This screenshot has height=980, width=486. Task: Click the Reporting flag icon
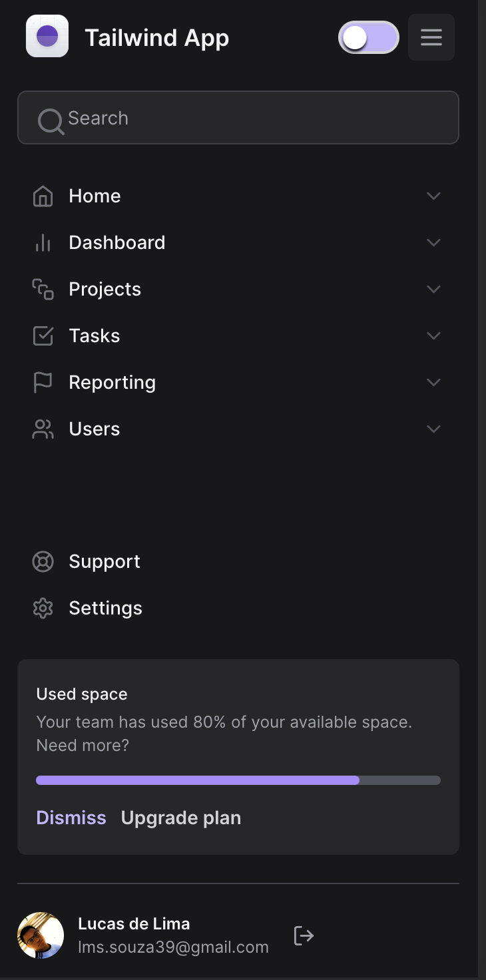(43, 382)
